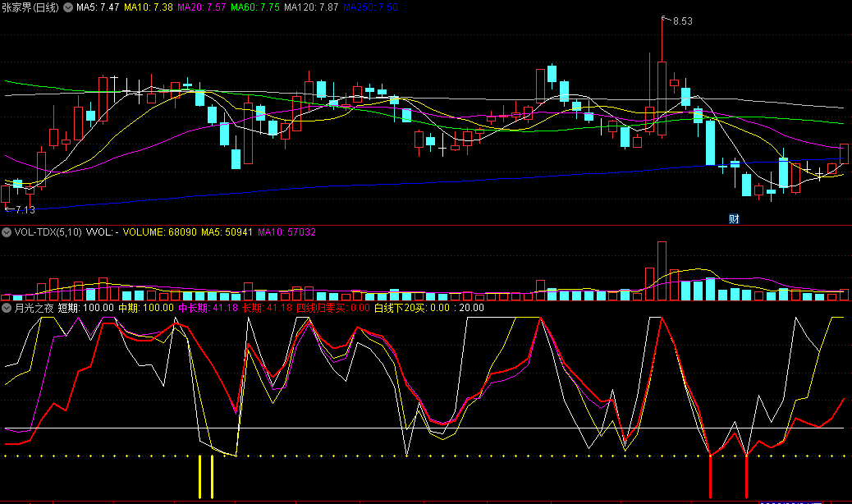This screenshot has height=504, width=852.
Task: Click the volume MA10: 57032 label
Action: [286, 232]
